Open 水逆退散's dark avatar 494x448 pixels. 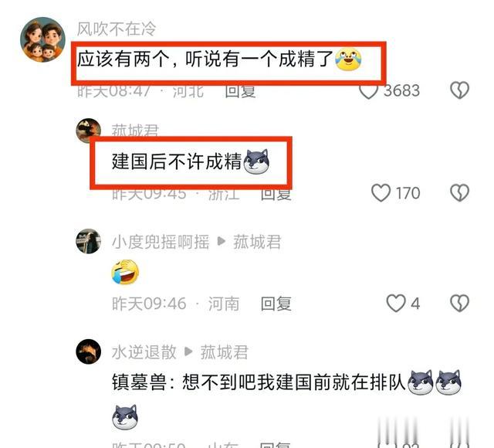(x=89, y=351)
